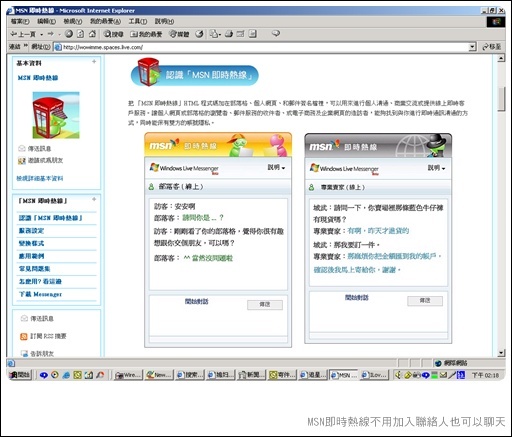
Task: Expand the 連結 links toolbar chevron
Action: pos(26,46)
